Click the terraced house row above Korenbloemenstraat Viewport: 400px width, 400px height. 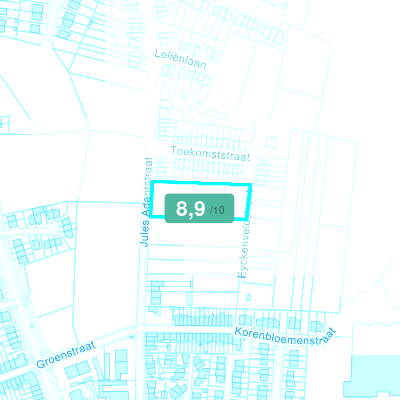(203, 317)
